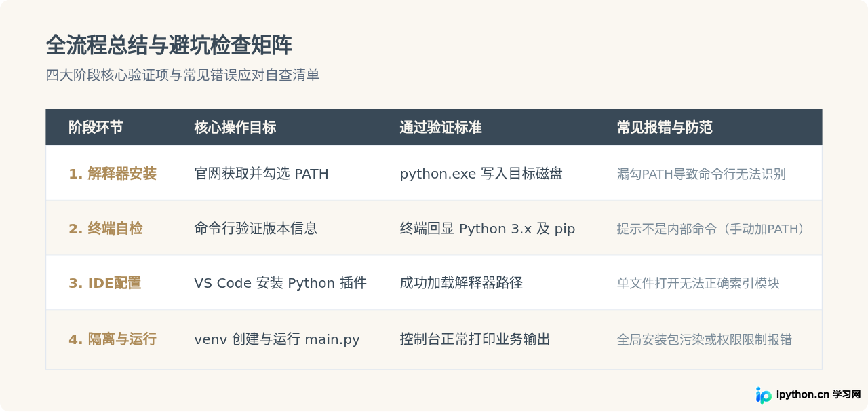Click the cell 'python.exe 写入目标磁盘'
The width and height of the screenshot is (868, 412).
click(x=481, y=174)
